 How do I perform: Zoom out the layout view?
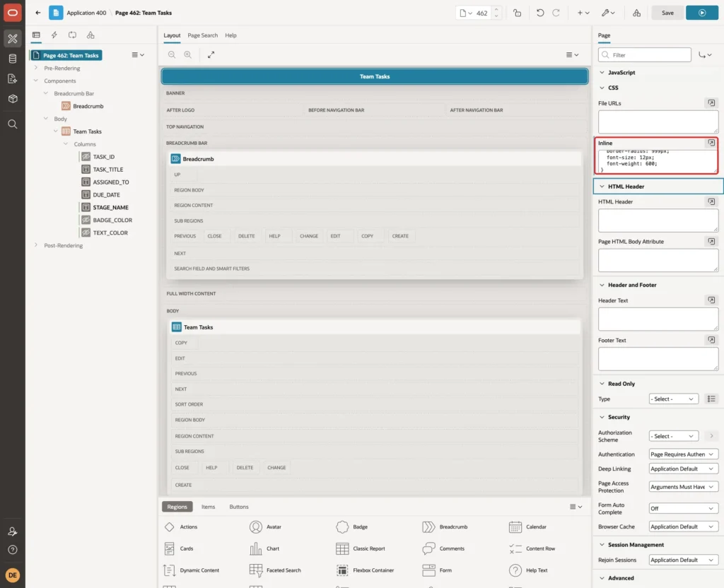point(172,54)
